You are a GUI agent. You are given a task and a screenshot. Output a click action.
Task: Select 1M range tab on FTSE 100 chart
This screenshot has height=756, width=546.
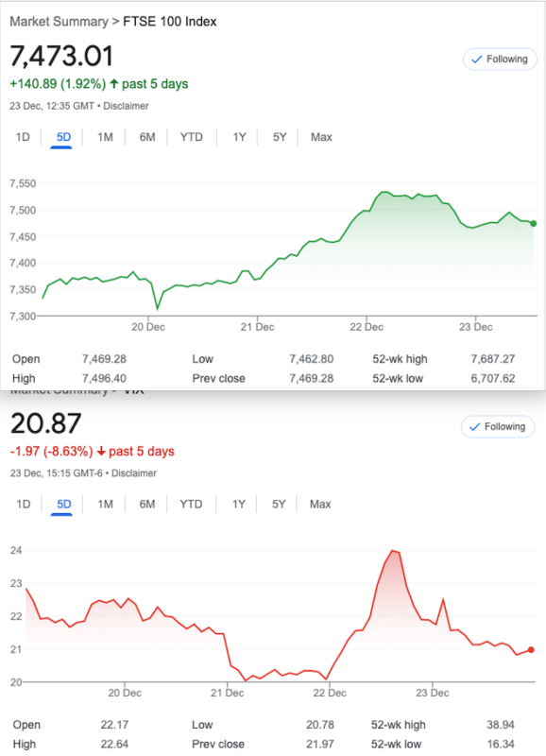click(x=105, y=137)
